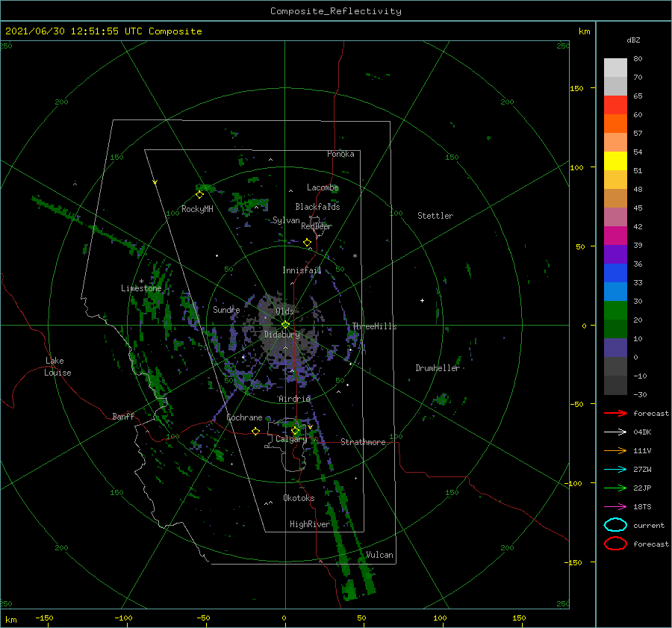Select the magenta 39-42 dBZ swatch
The height and width of the screenshot is (628, 672).
(615, 235)
